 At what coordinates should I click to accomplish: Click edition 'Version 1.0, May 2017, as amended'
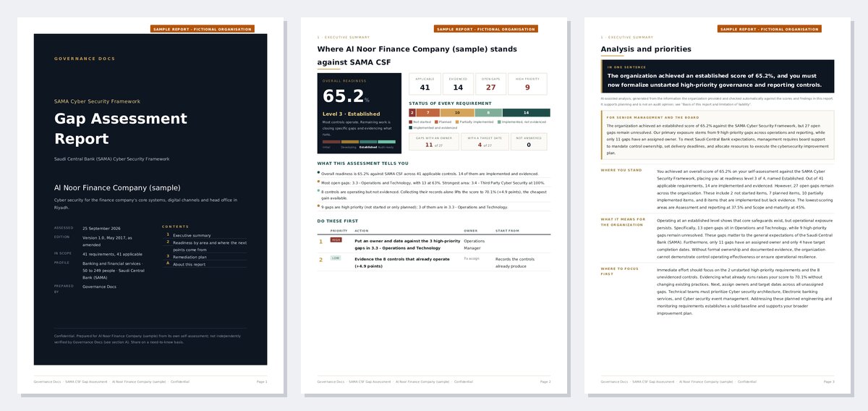tap(109, 240)
